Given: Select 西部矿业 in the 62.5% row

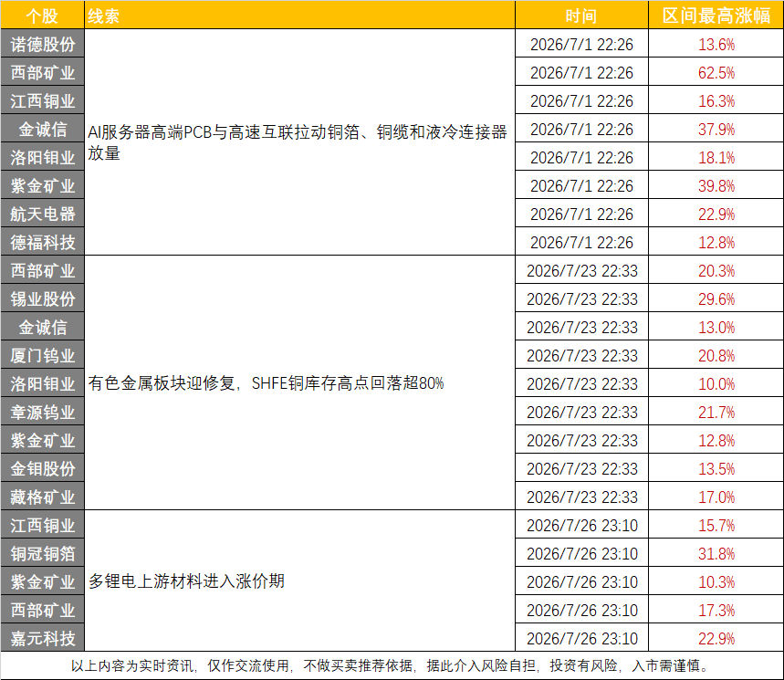Looking at the screenshot, I should coord(43,72).
